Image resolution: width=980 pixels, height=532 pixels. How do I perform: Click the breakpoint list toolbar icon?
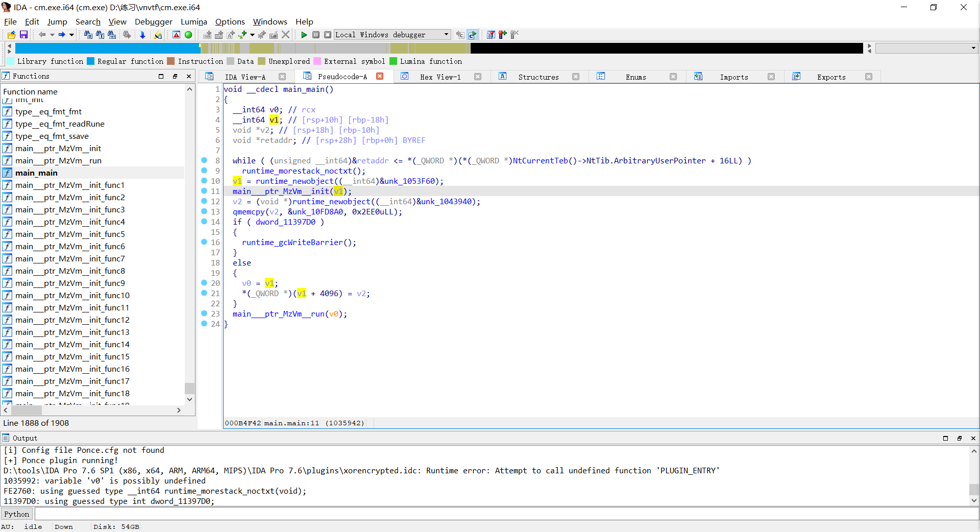(491, 35)
